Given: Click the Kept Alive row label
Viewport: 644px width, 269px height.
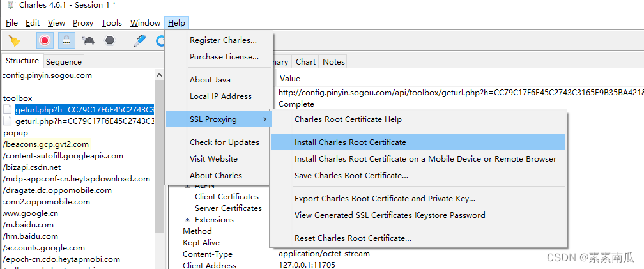Looking at the screenshot, I should (x=201, y=242).
